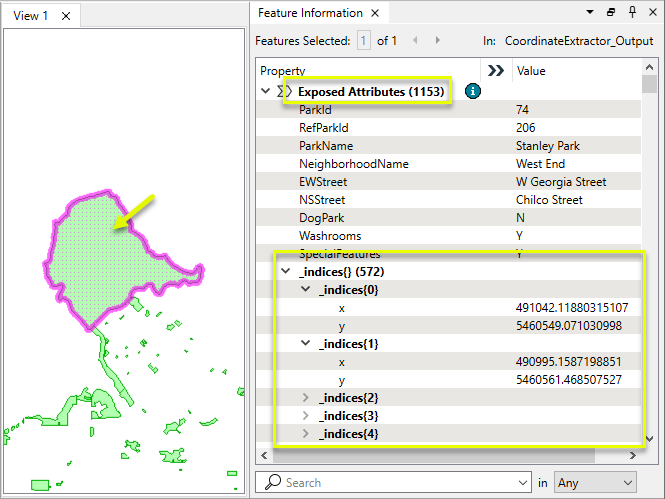The image size is (665, 499).
Task: Switch to the View 1 tab
Action: coord(30,16)
